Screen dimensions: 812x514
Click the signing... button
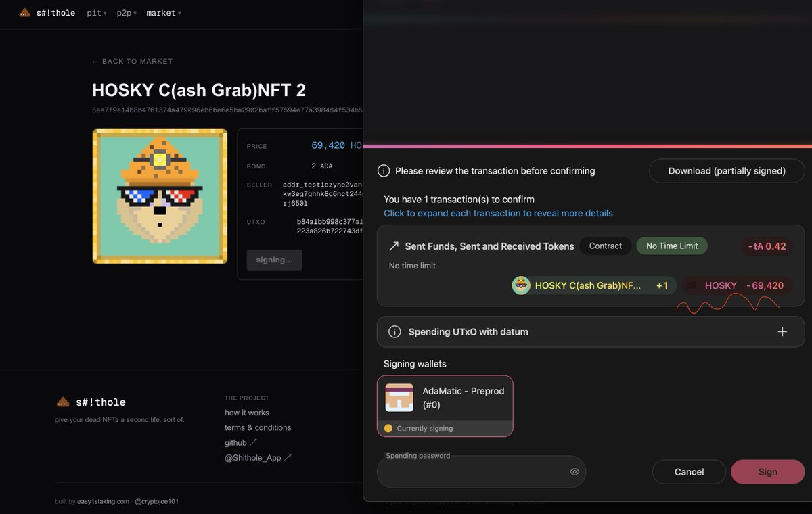coord(275,260)
